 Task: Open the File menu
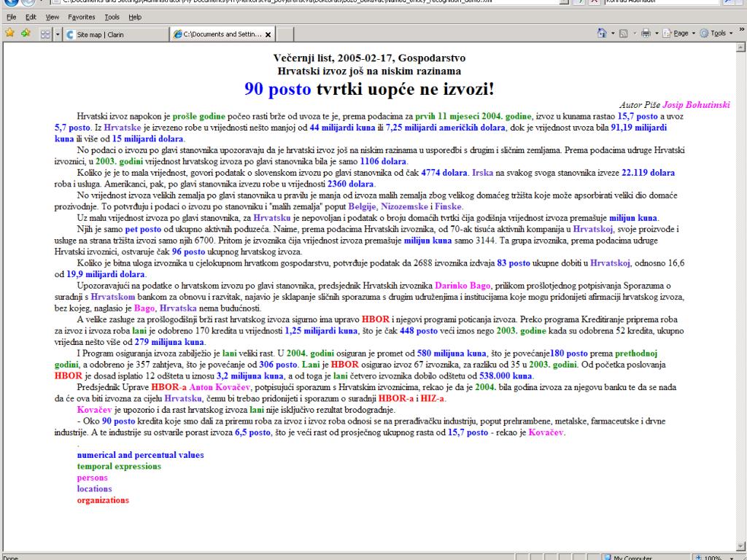[x=12, y=17]
